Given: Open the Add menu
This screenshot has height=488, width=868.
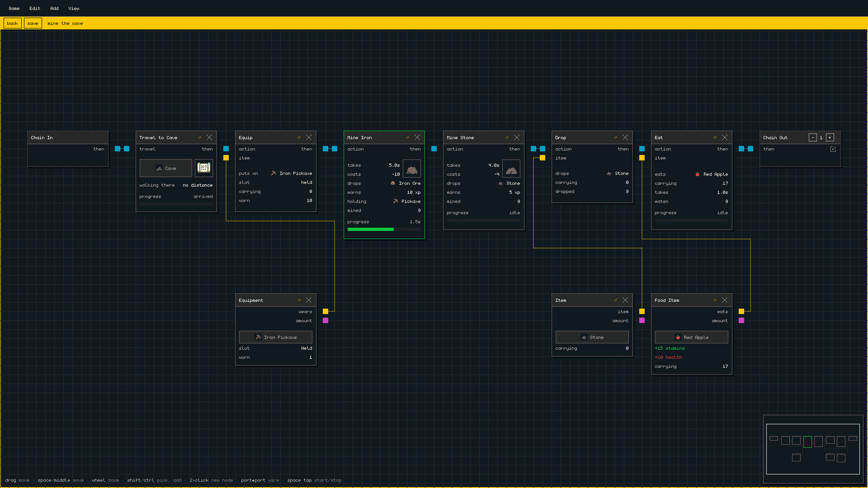Looking at the screenshot, I should [54, 8].
